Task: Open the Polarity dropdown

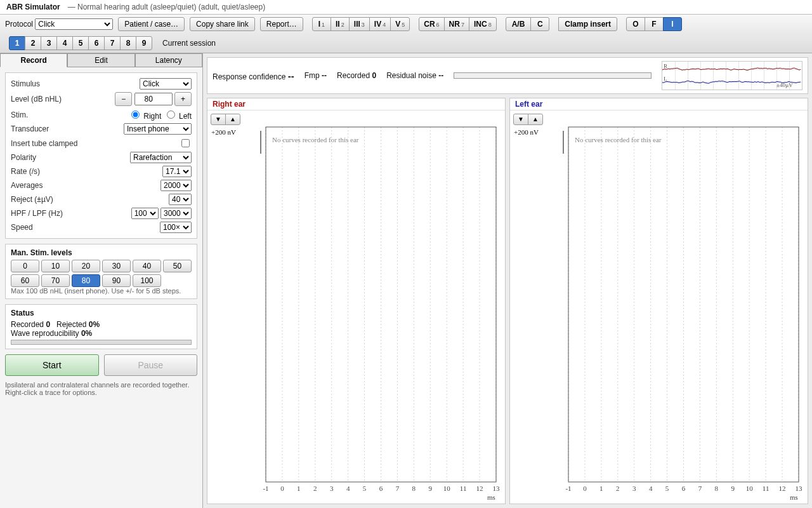Action: pos(160,157)
